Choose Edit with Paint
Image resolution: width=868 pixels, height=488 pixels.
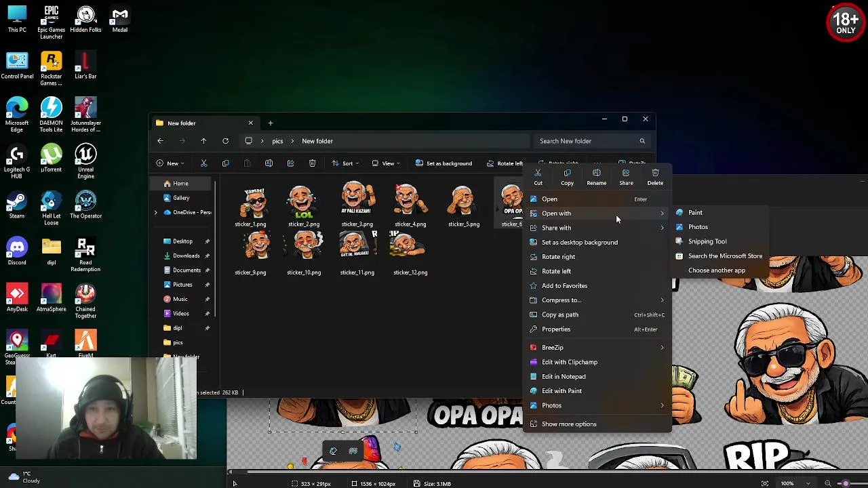(x=599, y=391)
